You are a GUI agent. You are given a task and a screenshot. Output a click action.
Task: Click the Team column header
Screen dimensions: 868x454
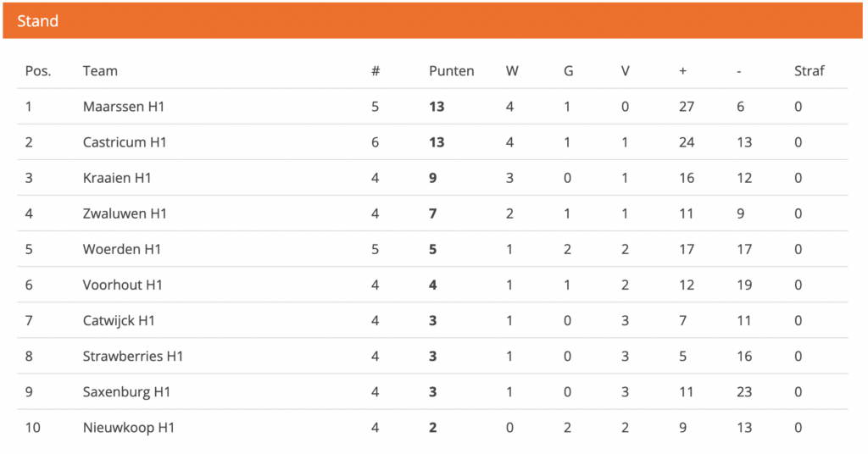pyautogui.click(x=100, y=71)
